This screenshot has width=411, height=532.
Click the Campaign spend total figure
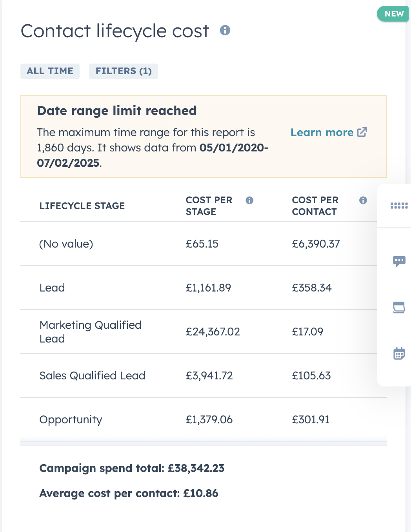coord(131,468)
